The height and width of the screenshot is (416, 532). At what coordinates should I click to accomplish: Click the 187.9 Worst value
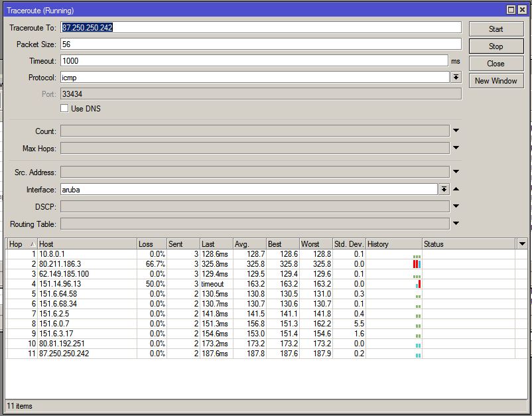322,354
